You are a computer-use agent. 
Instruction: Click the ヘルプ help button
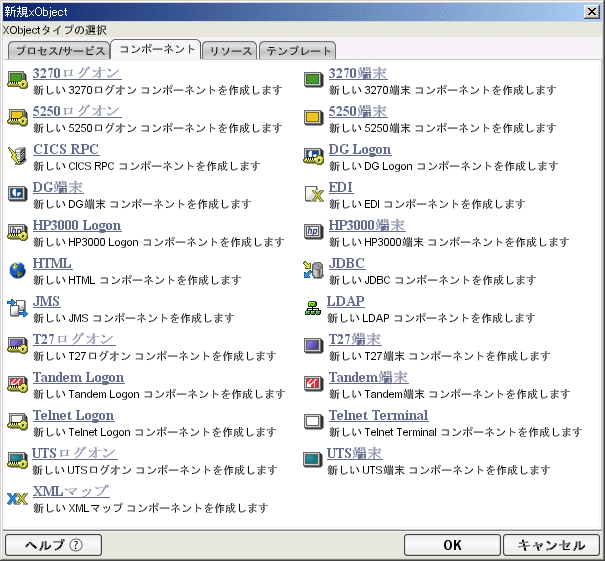point(54,545)
